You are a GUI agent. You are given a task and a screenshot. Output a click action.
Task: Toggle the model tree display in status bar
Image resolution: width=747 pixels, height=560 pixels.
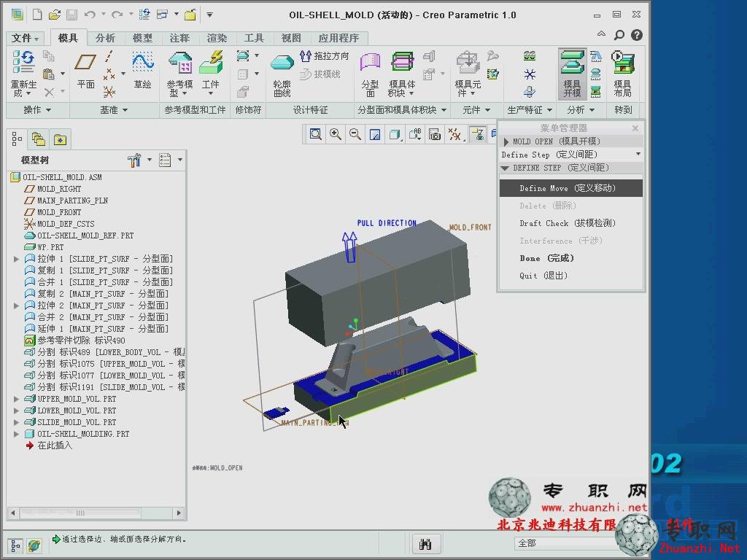[x=15, y=545]
